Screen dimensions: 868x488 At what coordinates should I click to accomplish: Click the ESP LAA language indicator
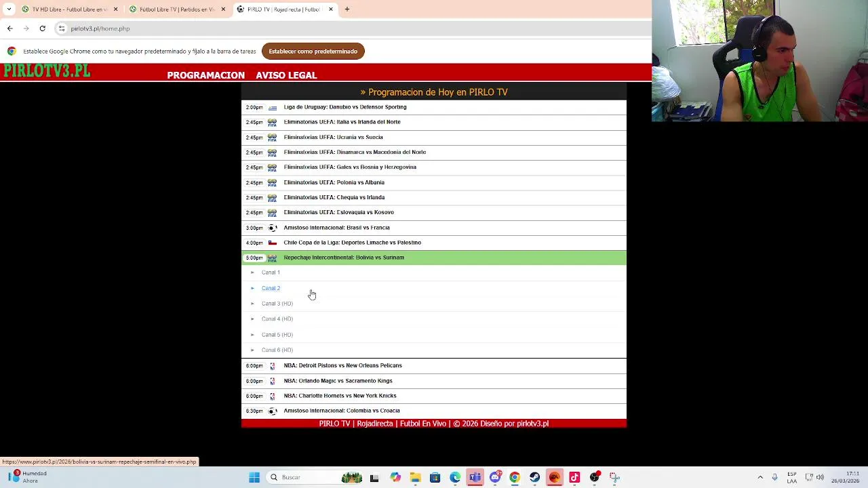(792, 477)
